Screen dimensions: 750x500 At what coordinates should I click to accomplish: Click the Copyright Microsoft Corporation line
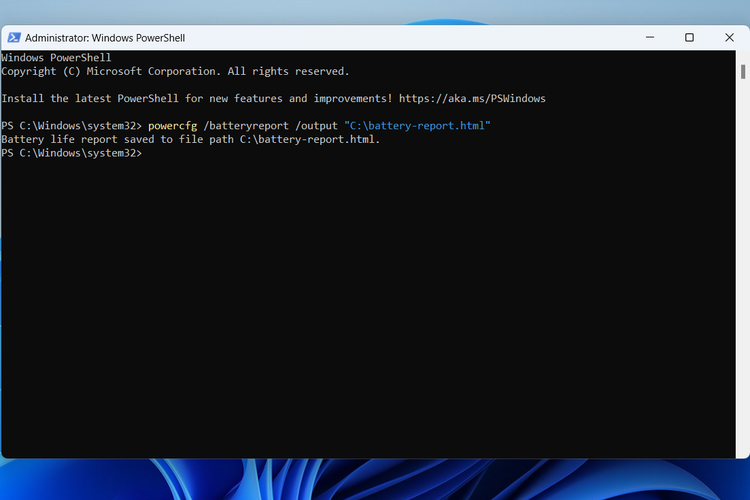175,71
